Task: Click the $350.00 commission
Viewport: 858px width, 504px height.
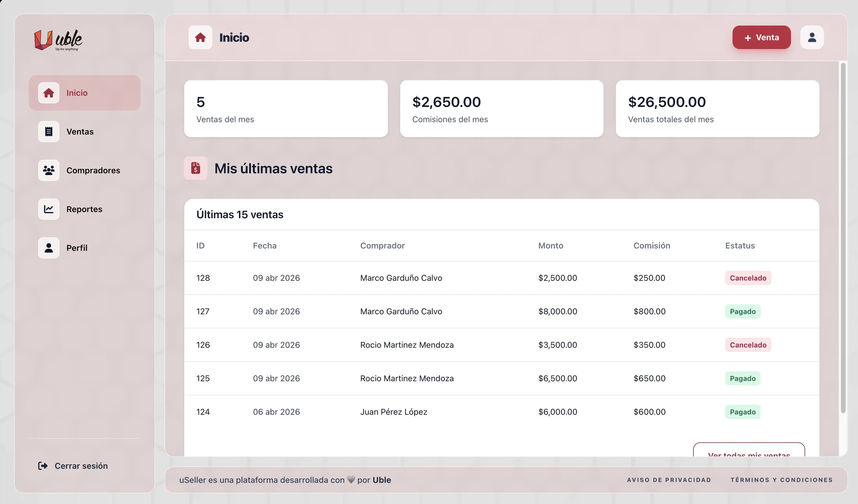Action: 649,345
